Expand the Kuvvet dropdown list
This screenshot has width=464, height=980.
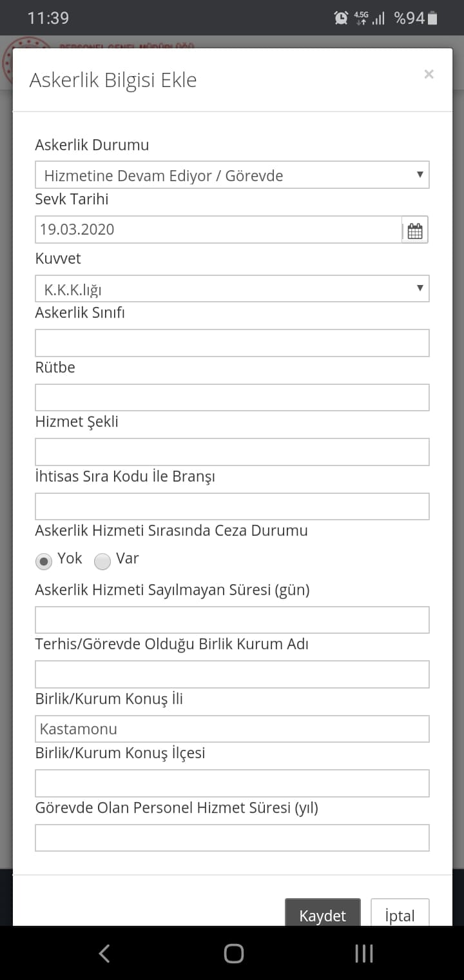[x=232, y=289]
